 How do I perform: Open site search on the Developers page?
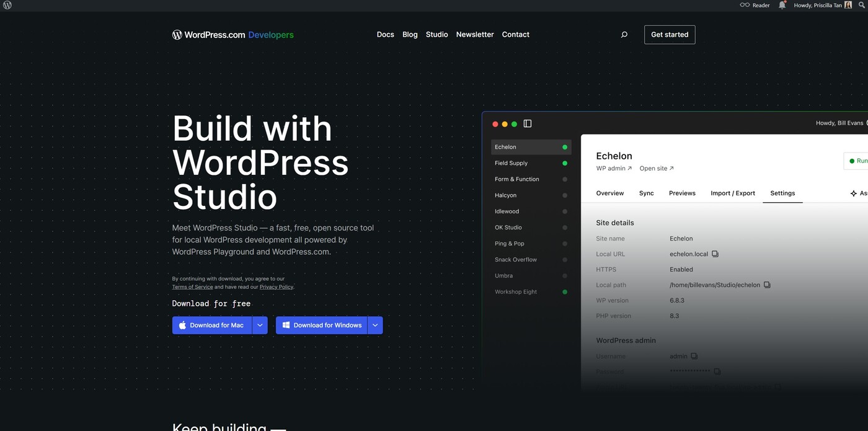(624, 34)
